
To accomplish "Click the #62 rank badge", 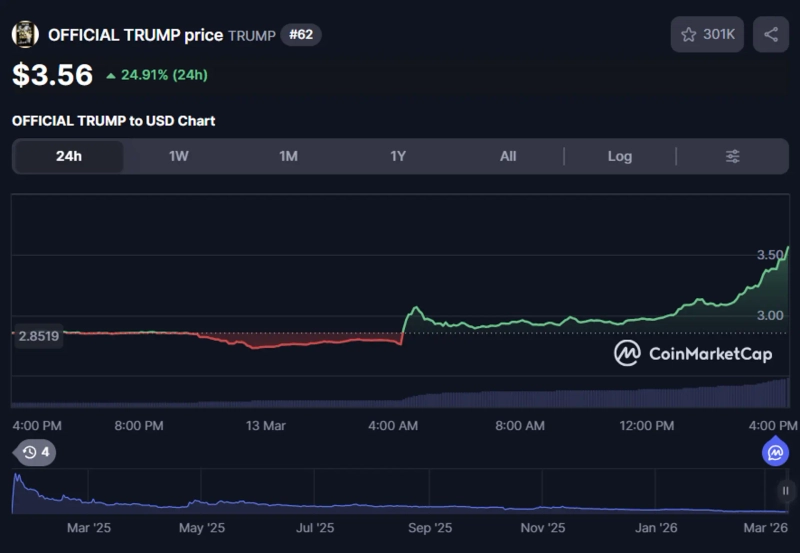I will [x=301, y=35].
